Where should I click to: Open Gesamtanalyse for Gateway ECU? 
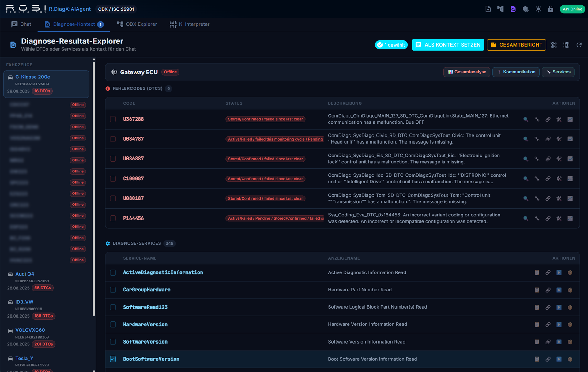pyautogui.click(x=467, y=72)
